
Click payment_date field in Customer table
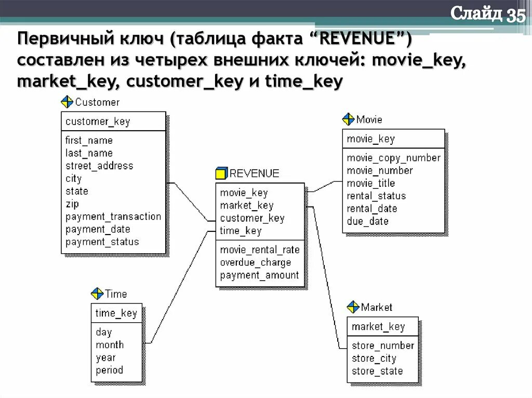point(98,229)
